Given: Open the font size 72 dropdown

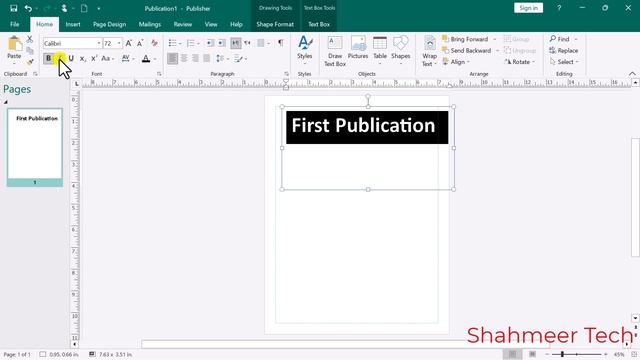Looking at the screenshot, I should [x=119, y=43].
